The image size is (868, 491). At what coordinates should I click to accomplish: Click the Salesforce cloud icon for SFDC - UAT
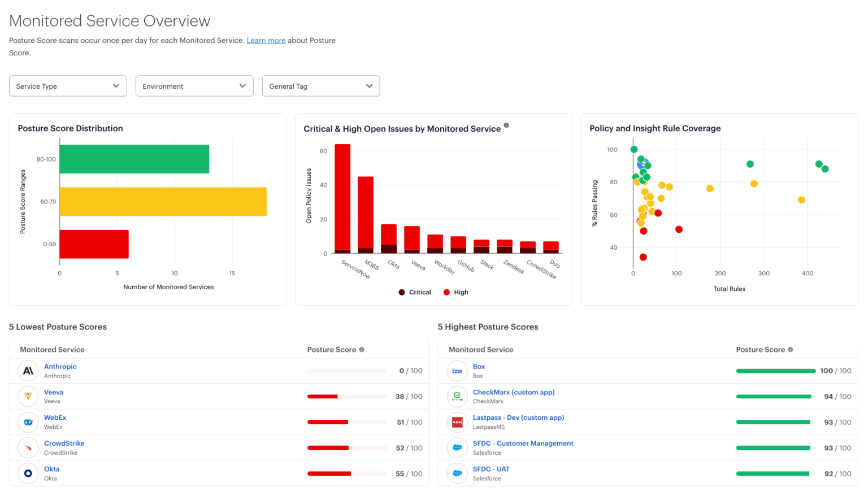pyautogui.click(x=457, y=473)
